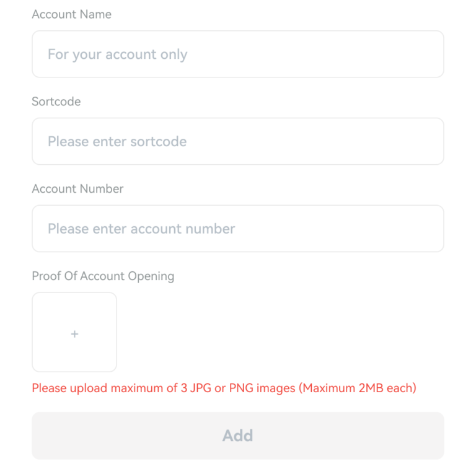Click into the Sortcode text box

point(238,142)
